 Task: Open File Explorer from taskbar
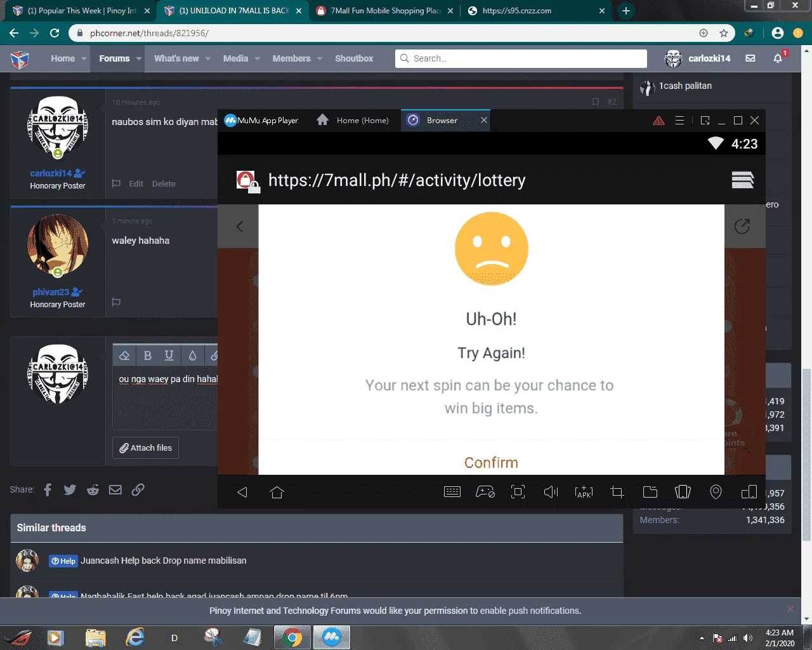pos(95,637)
